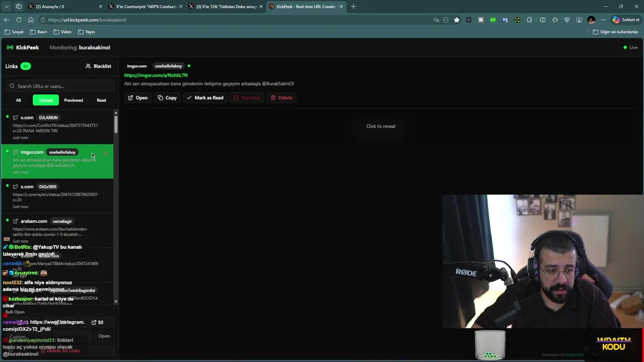This screenshot has height=362, width=644.
Task: Click the Bulk Open 50 links count
Action: pos(97,322)
